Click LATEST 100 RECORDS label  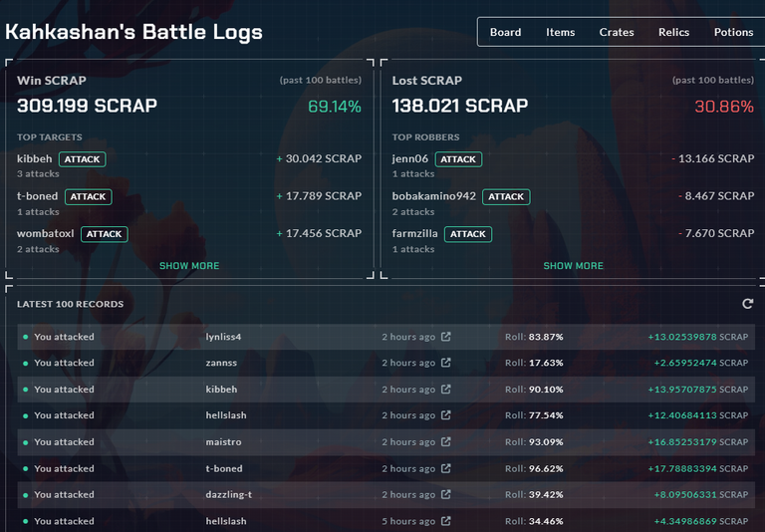(x=71, y=304)
